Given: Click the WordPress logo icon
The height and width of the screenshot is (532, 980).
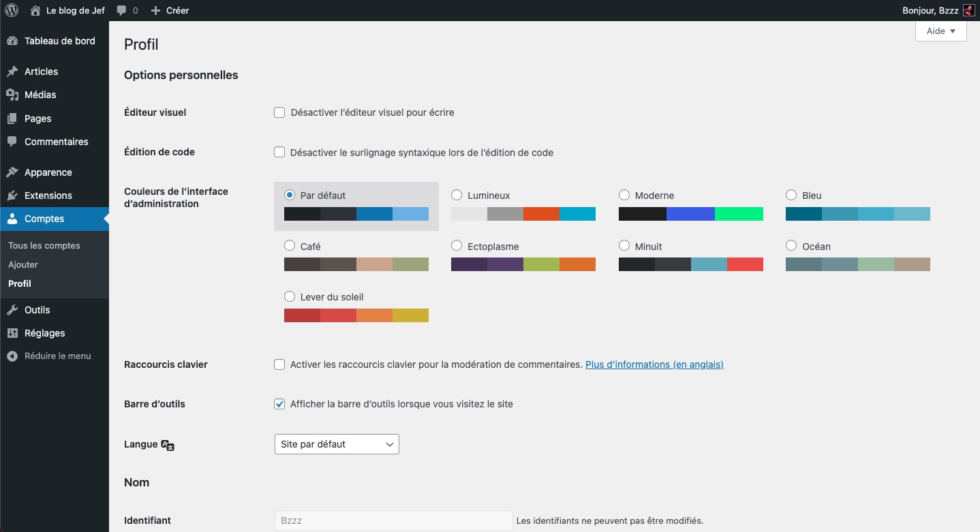Looking at the screenshot, I should pyautogui.click(x=12, y=10).
